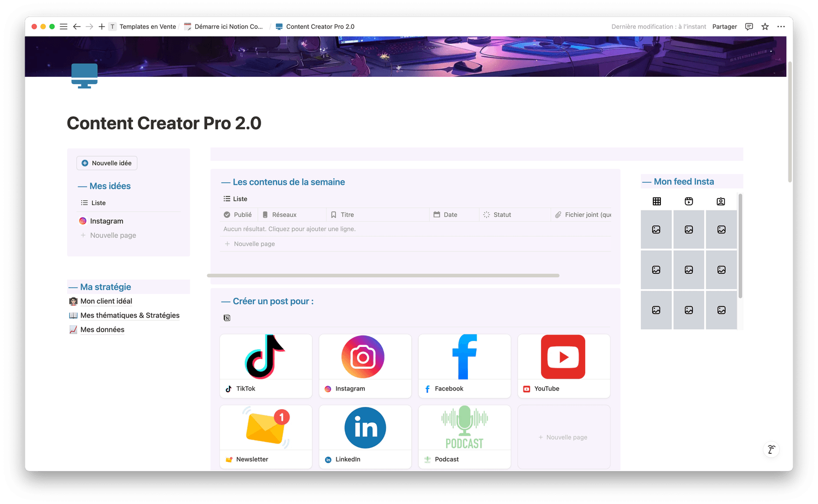This screenshot has width=818, height=504.
Task: Click the Date column header
Action: [454, 215]
